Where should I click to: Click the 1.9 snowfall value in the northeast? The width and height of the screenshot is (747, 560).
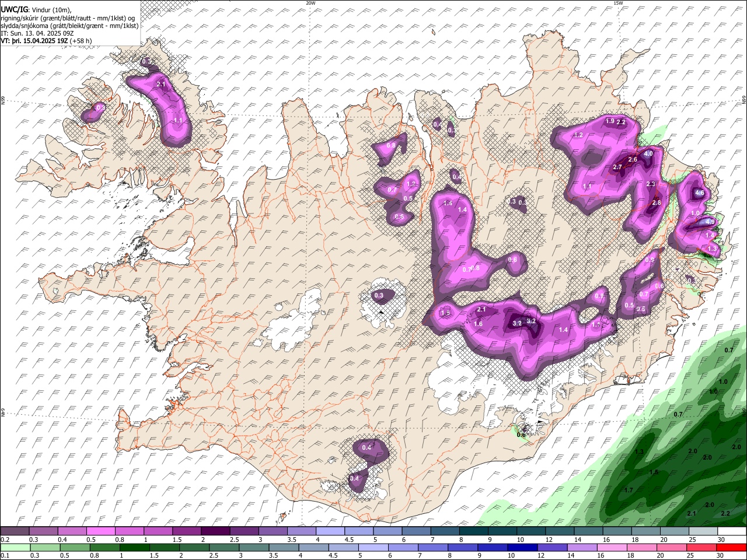(610, 121)
